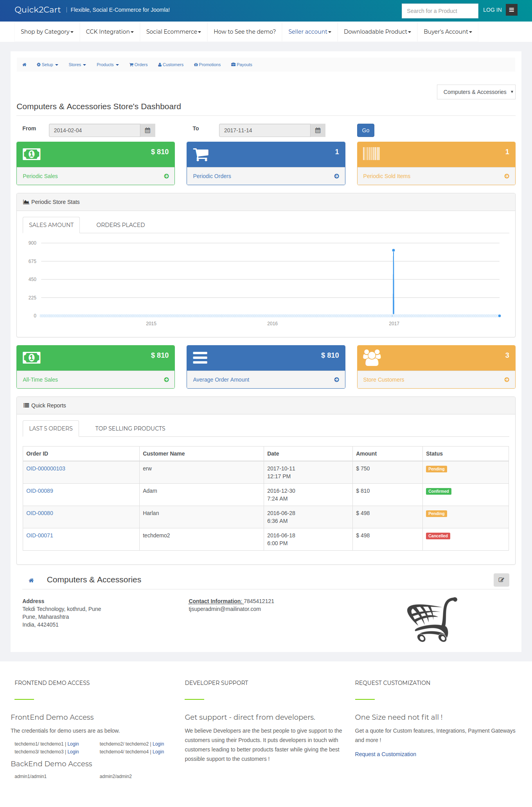The height and width of the screenshot is (807, 532).
Task: Click arrow icon on Average Order Amount card
Action: coord(336,380)
